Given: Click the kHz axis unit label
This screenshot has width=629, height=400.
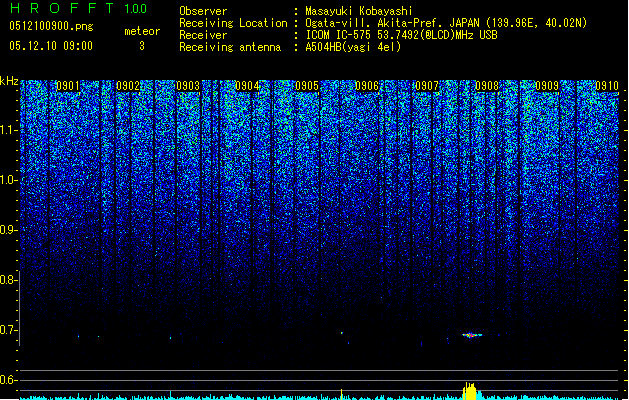Looking at the screenshot, I should 9,81.
